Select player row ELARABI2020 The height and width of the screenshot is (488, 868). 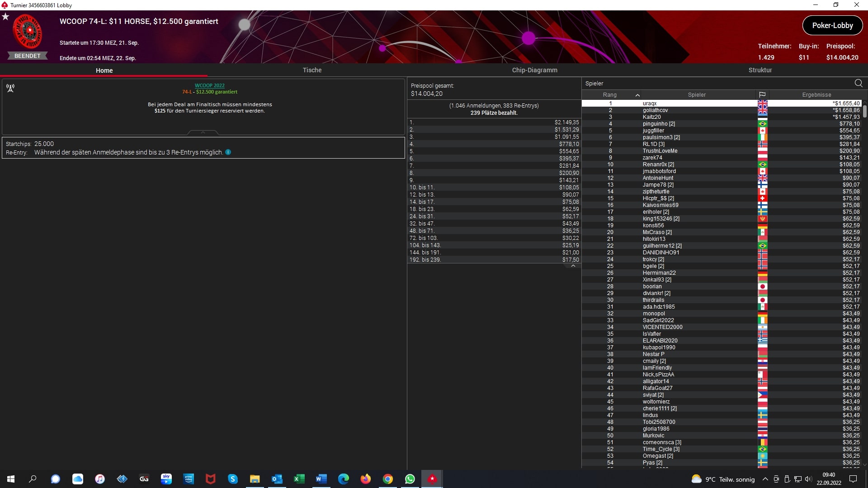click(x=722, y=341)
